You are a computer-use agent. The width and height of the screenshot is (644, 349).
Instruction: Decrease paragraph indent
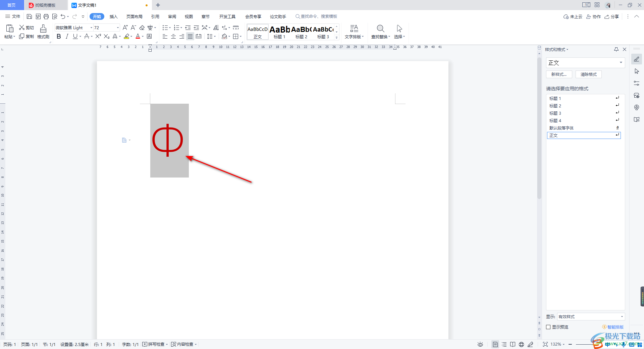[188, 28]
